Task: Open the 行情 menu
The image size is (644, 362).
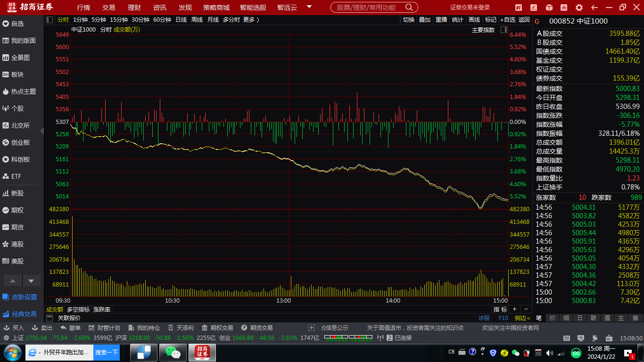Action: pyautogui.click(x=83, y=8)
